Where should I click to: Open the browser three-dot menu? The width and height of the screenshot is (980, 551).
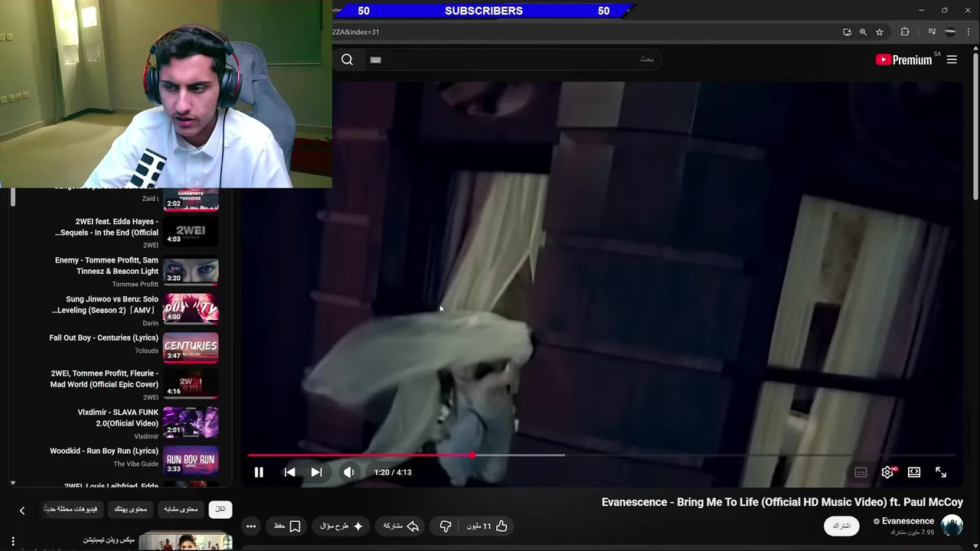(x=969, y=32)
